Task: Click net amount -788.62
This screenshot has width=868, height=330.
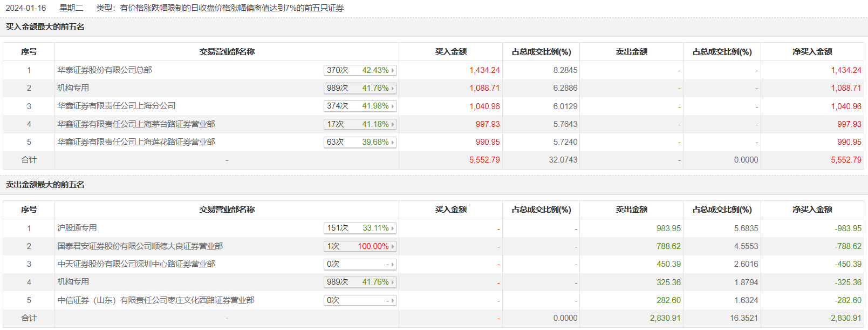Action: pos(848,246)
